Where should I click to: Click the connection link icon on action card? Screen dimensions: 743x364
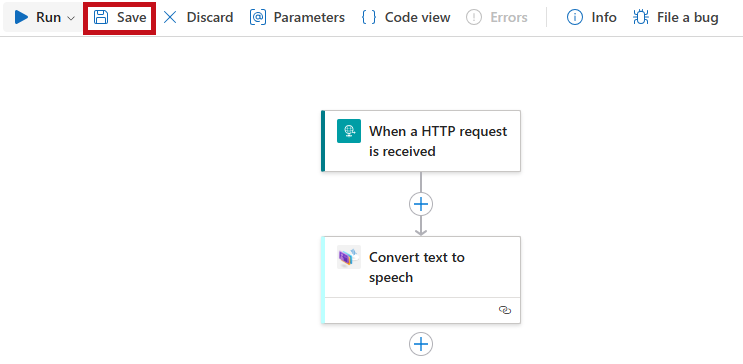pyautogui.click(x=505, y=310)
